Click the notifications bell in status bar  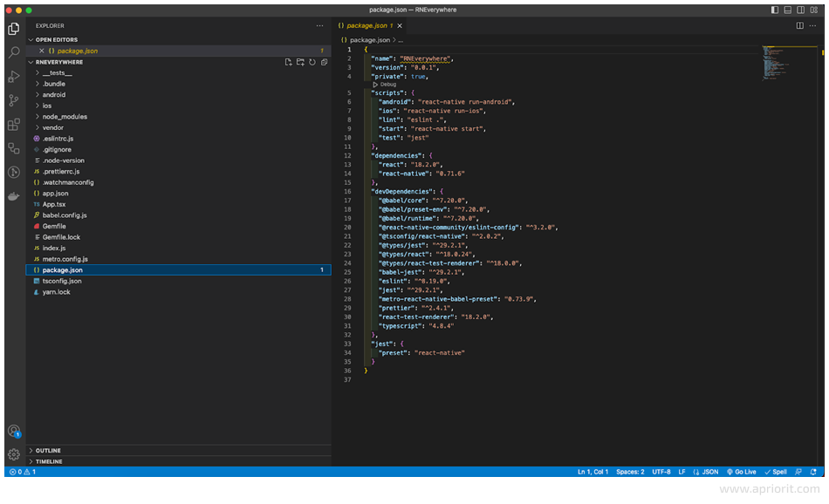point(813,472)
